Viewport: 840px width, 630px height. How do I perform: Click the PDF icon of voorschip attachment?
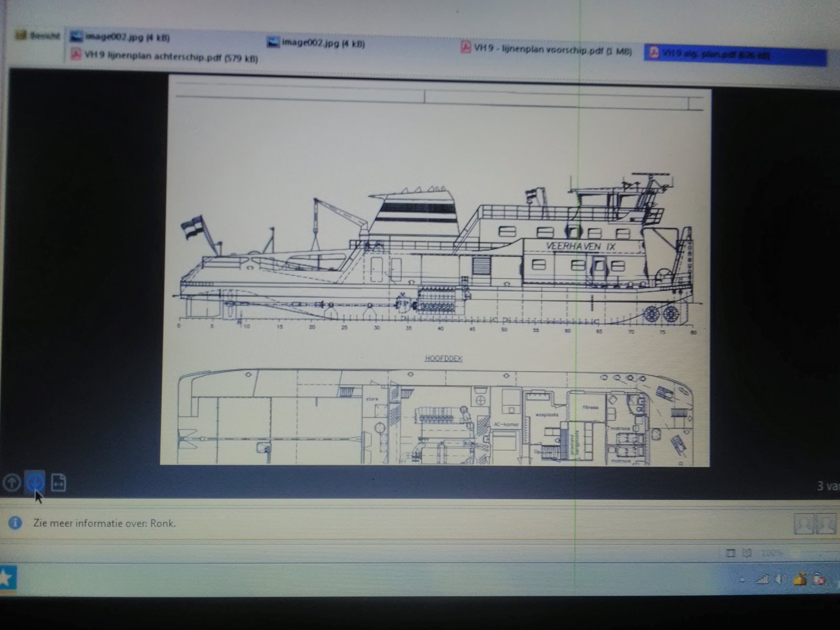(x=466, y=47)
